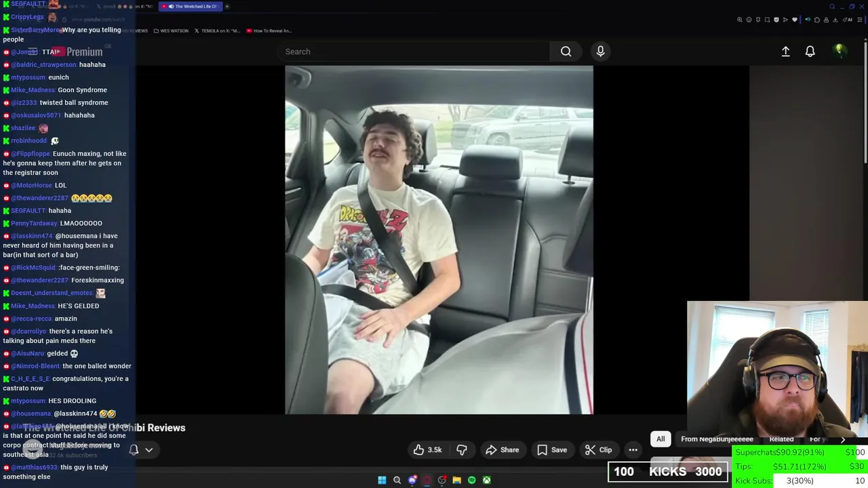Click the browser snapshot selection icon
The height and width of the screenshot is (488, 868).
tap(767, 20)
